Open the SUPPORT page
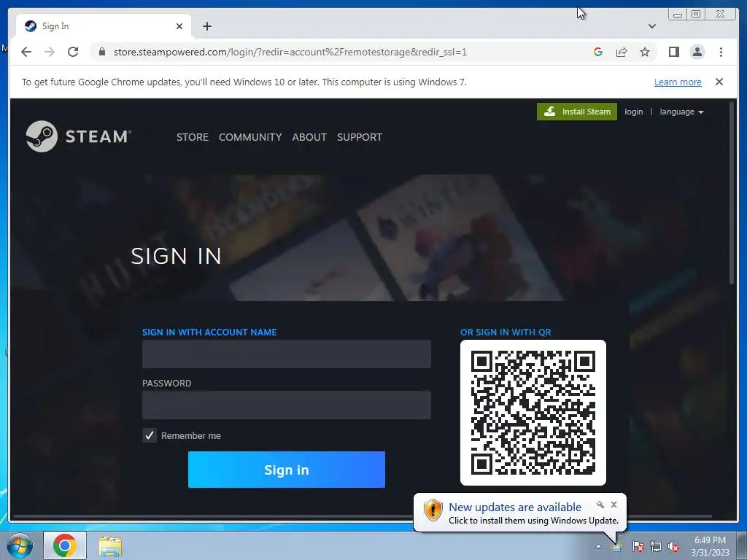The image size is (747, 560). pos(359,137)
